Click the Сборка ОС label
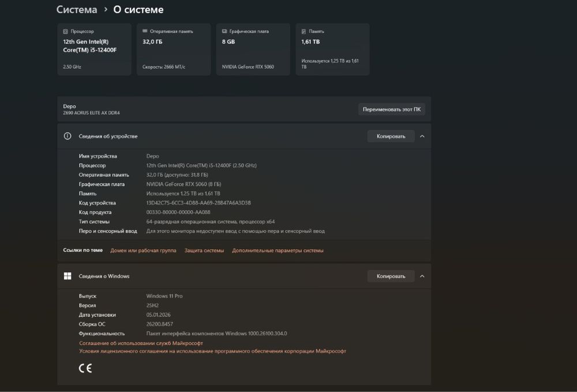Viewport: 577px width, 392px height. (92, 325)
